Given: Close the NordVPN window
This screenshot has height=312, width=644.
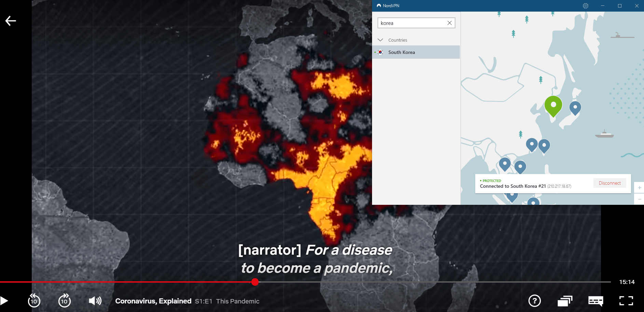Looking at the screenshot, I should point(637,6).
